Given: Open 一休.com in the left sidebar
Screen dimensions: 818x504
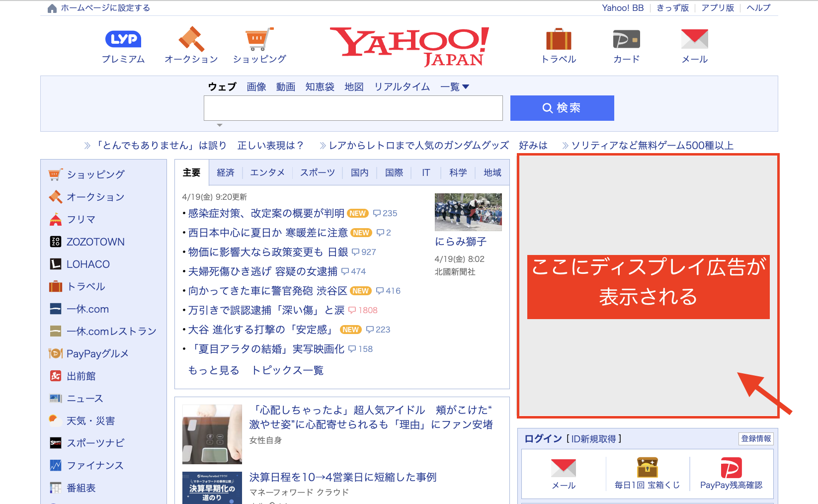Looking at the screenshot, I should [87, 309].
